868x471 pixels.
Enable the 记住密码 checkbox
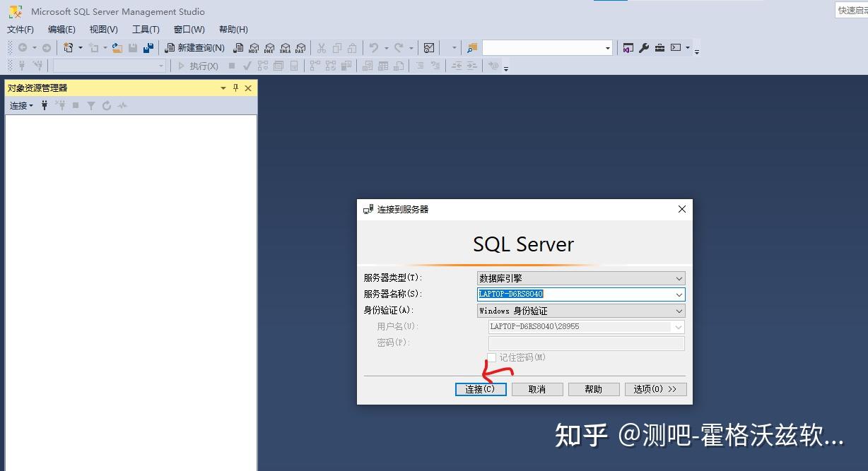coord(492,358)
